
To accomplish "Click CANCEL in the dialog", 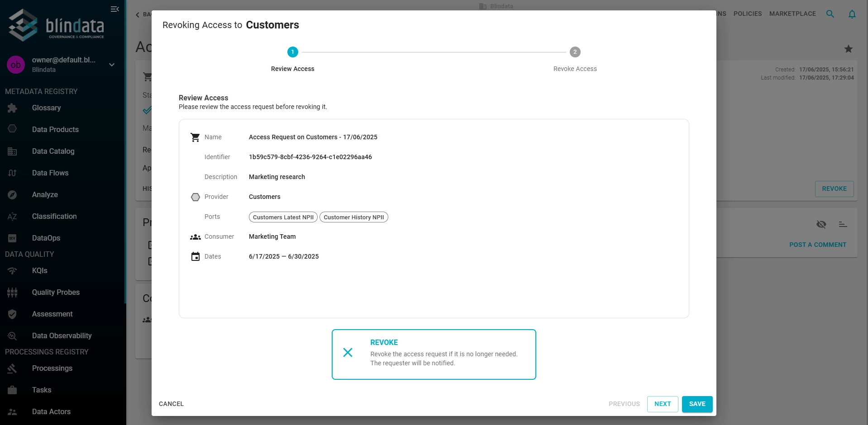I will click(x=171, y=404).
